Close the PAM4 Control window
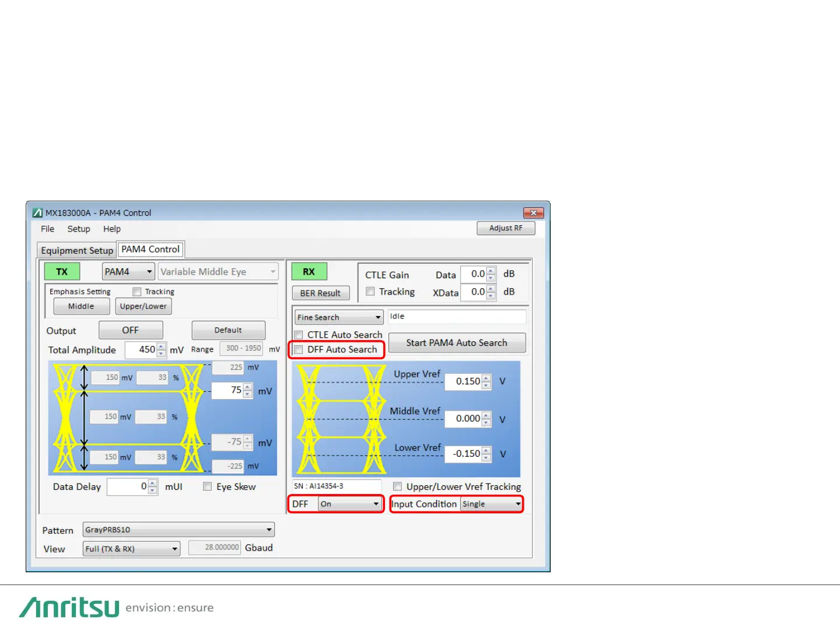 click(x=533, y=213)
